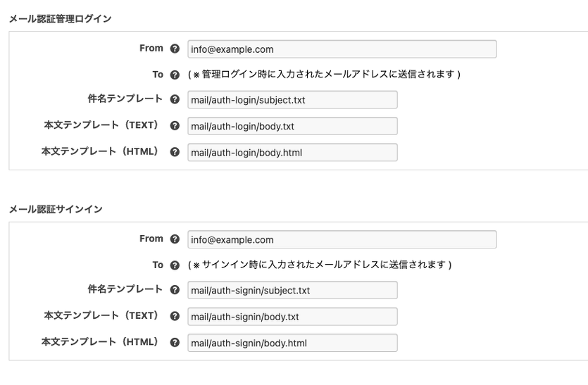This screenshot has height=385, width=588.
Task: Click into the mail/auth-signin/body.html field
Action: (x=292, y=343)
